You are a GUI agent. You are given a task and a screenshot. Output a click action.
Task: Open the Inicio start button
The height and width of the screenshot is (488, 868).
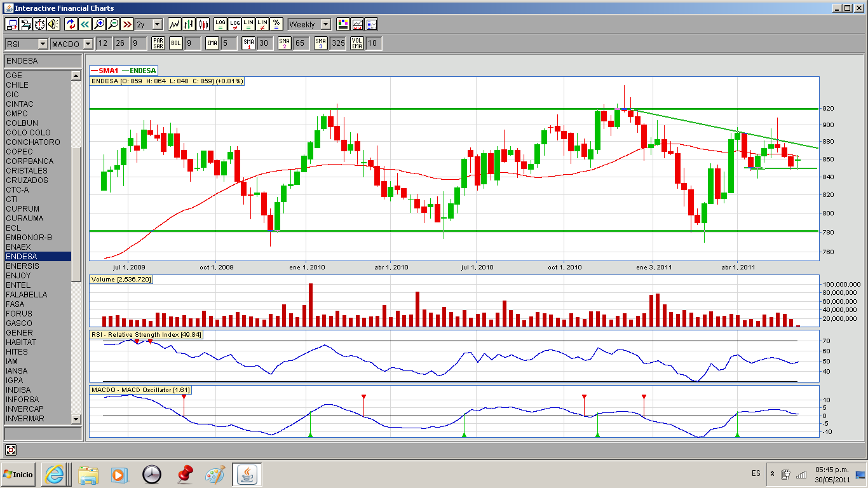click(x=18, y=475)
